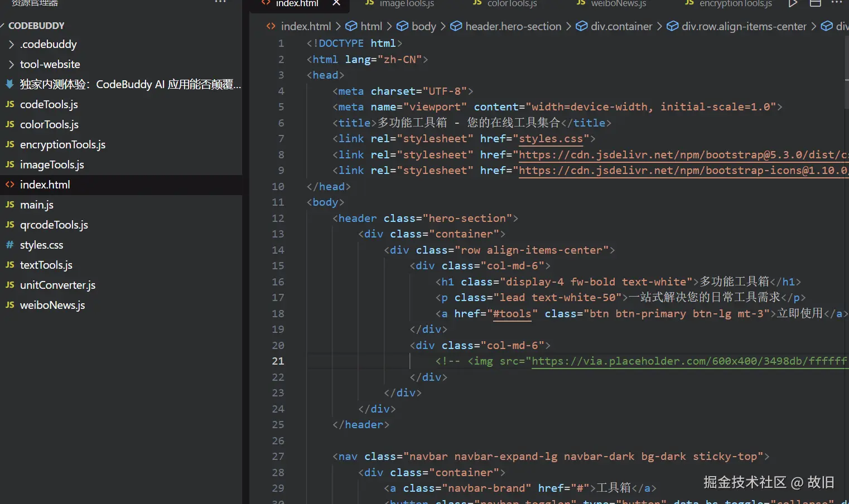Click the JS icon beside textTools.js
This screenshot has height=504, width=849.
9,265
